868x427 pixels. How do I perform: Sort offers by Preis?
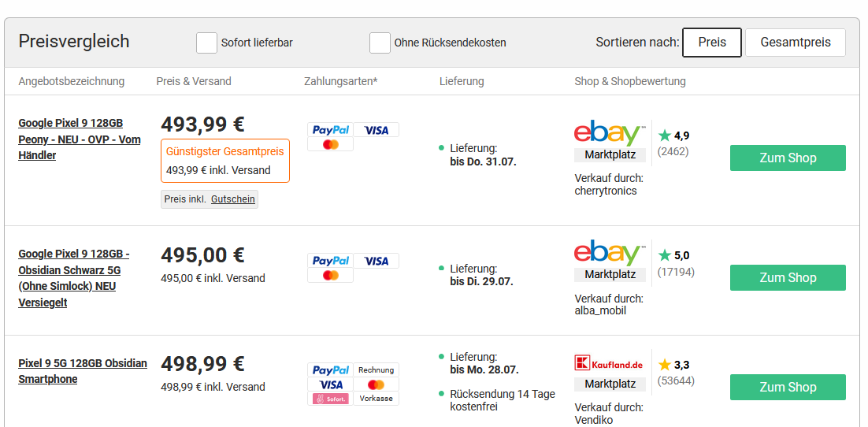(x=712, y=43)
